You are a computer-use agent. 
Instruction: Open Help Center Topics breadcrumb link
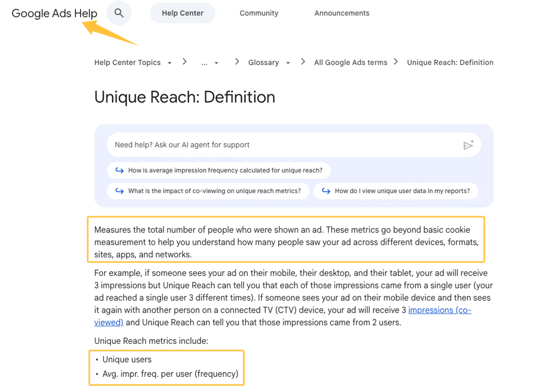tap(127, 62)
